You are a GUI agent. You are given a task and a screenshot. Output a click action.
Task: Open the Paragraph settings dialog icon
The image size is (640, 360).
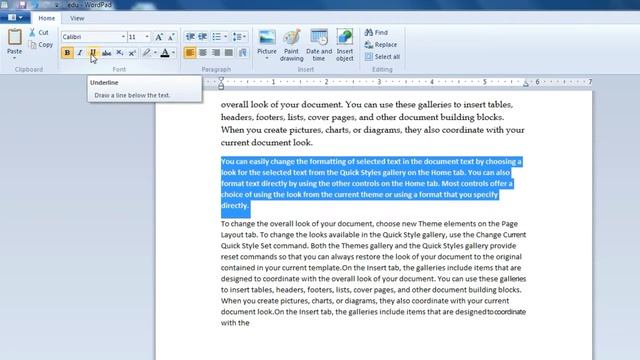pos(243,53)
